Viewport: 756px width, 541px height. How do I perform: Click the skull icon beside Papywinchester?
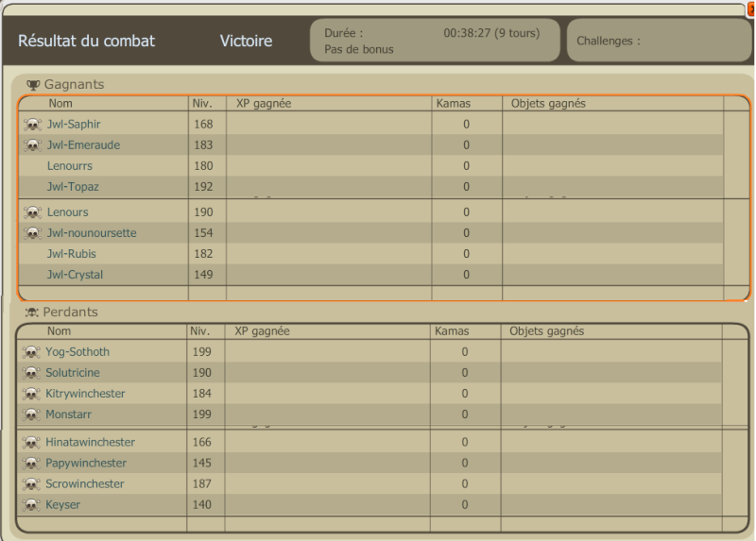tap(31, 464)
